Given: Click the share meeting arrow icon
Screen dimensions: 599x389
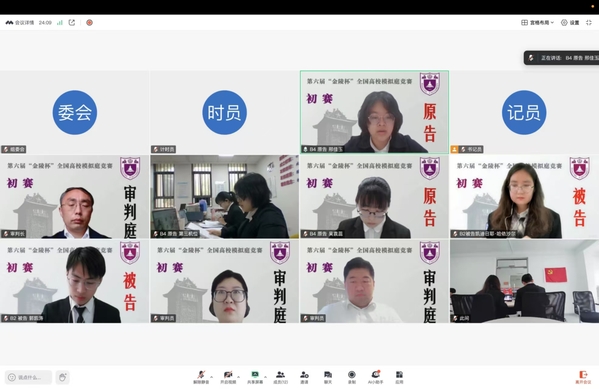Looking at the screenshot, I should (71, 23).
